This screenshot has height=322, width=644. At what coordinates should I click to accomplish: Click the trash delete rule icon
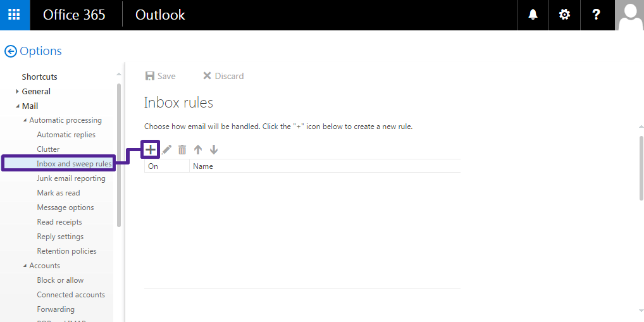point(182,149)
